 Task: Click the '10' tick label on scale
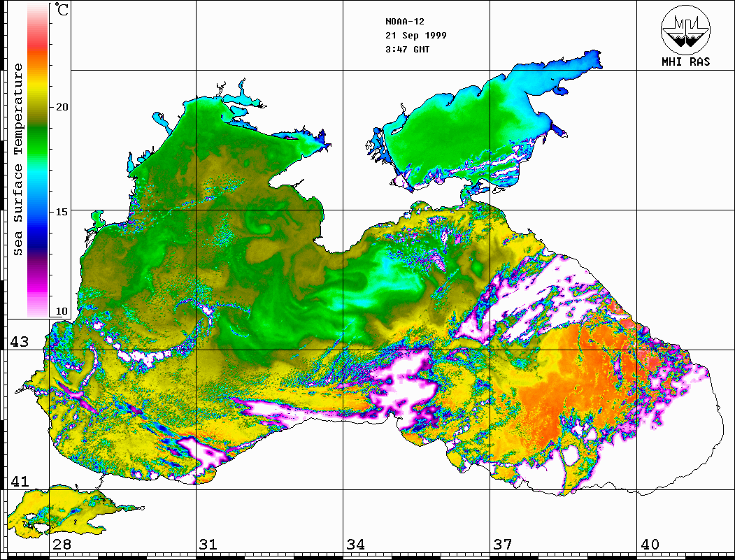tap(62, 311)
